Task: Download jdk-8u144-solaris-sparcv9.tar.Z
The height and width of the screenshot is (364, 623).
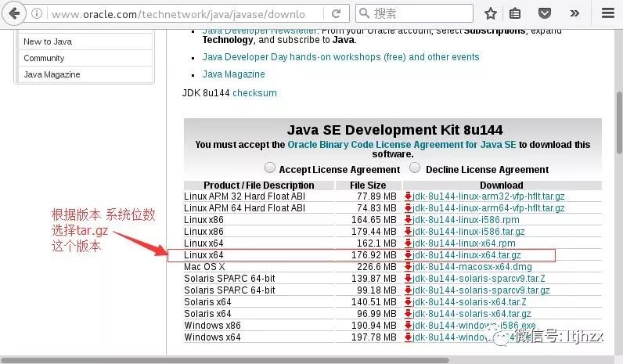Action: pyautogui.click(x=479, y=278)
